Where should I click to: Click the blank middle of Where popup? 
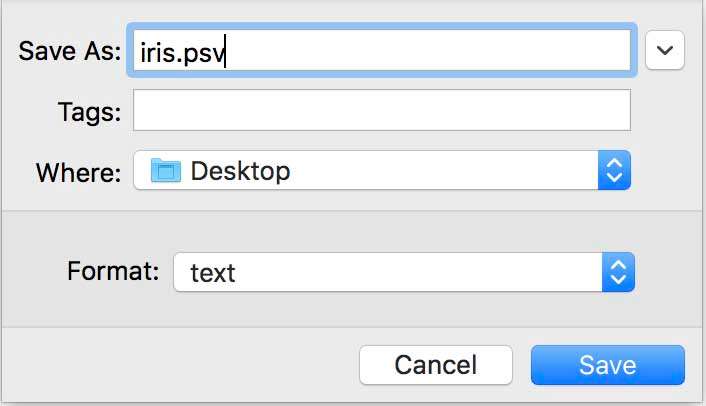(x=444, y=171)
